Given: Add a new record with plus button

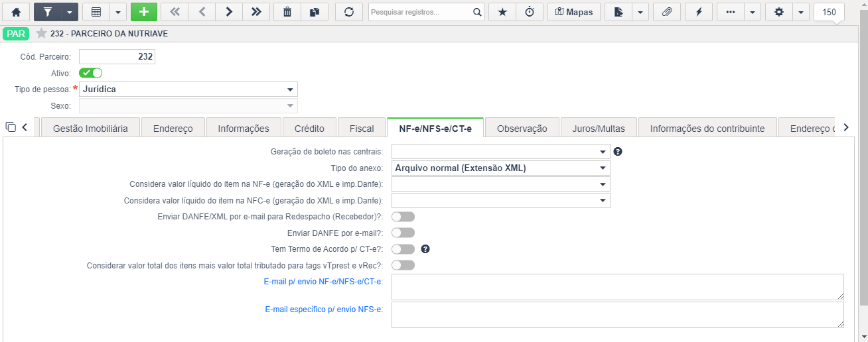Looking at the screenshot, I should coord(144,12).
